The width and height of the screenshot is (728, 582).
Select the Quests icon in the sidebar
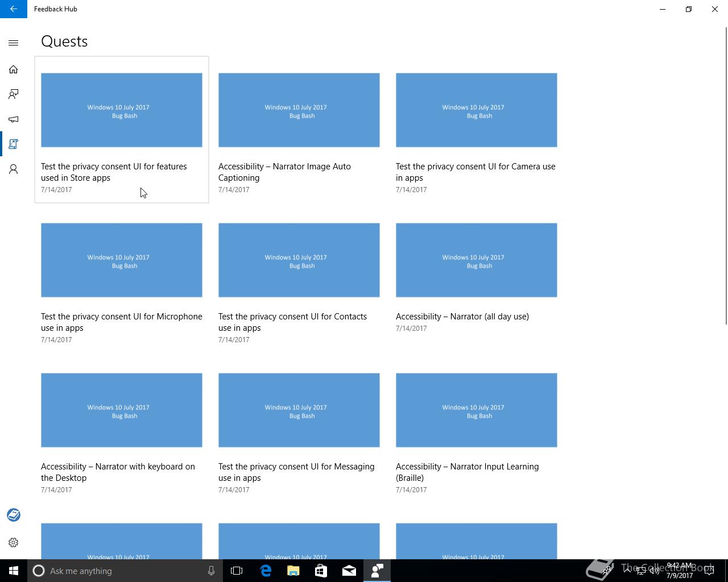point(14,144)
